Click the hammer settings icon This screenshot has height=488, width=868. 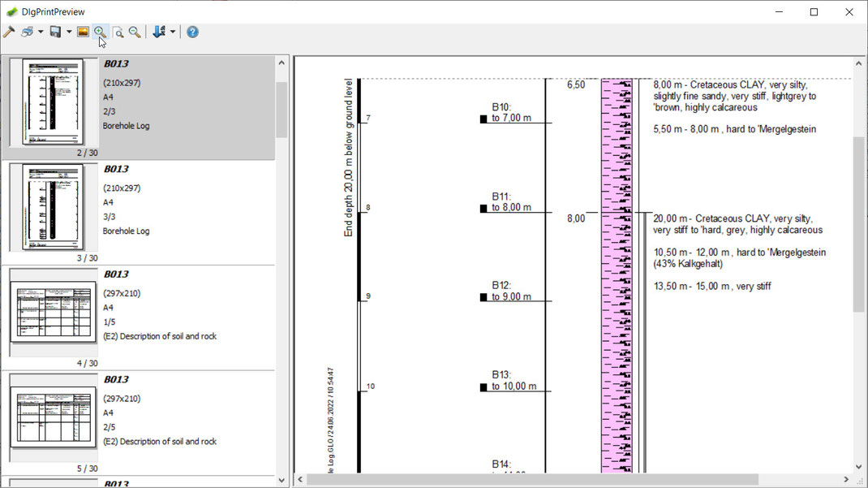point(9,32)
